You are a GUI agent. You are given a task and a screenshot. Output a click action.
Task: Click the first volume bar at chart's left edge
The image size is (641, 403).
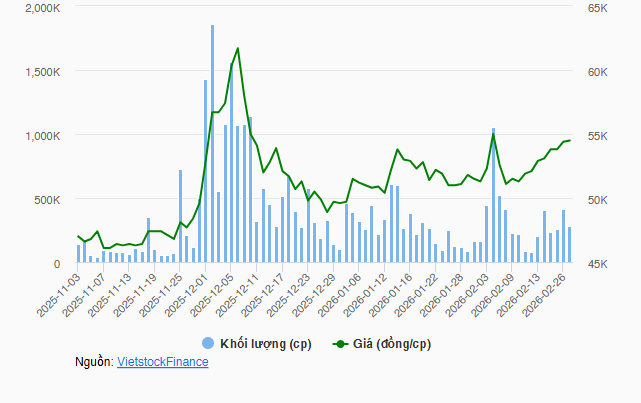(79, 254)
